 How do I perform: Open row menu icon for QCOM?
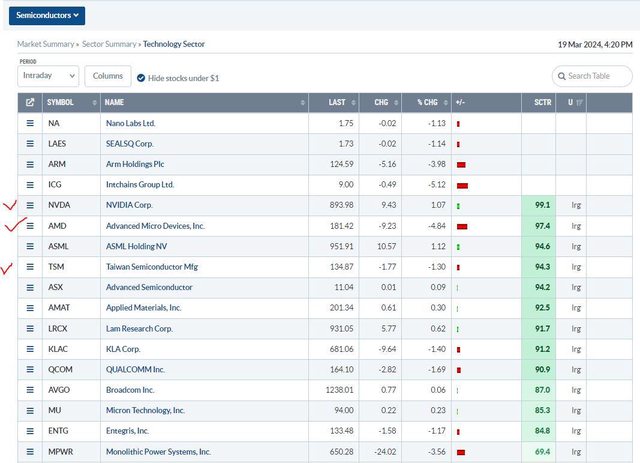pos(30,369)
